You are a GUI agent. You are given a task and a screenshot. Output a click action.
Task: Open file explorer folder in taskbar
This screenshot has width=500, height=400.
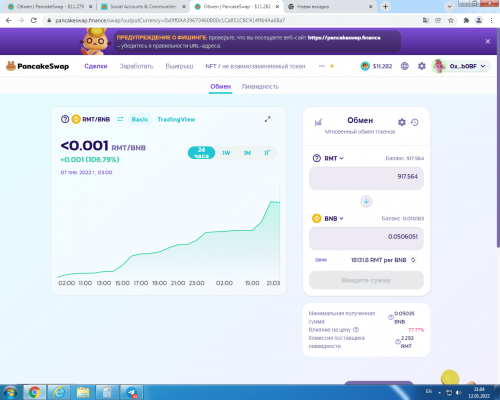[83, 392]
